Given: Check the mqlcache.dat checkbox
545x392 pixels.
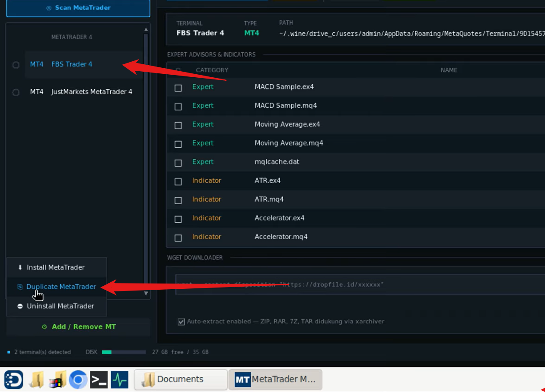Looking at the screenshot, I should point(178,163).
